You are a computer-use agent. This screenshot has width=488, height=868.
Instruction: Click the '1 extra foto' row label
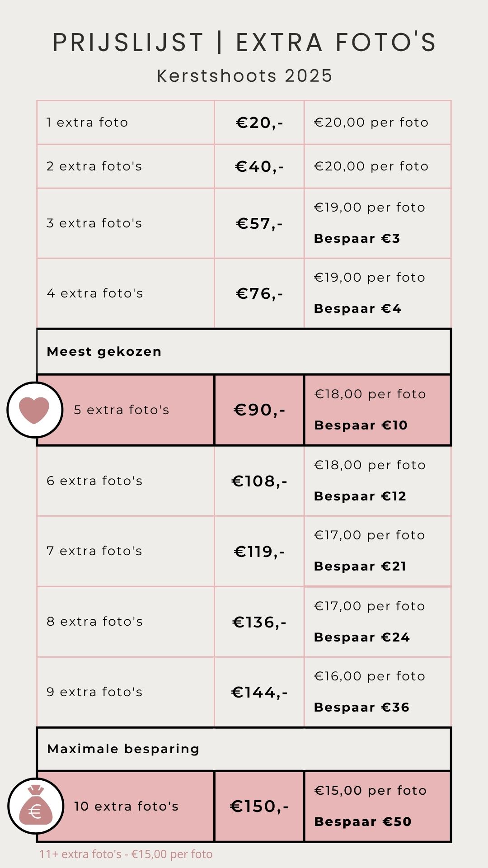pos(87,123)
